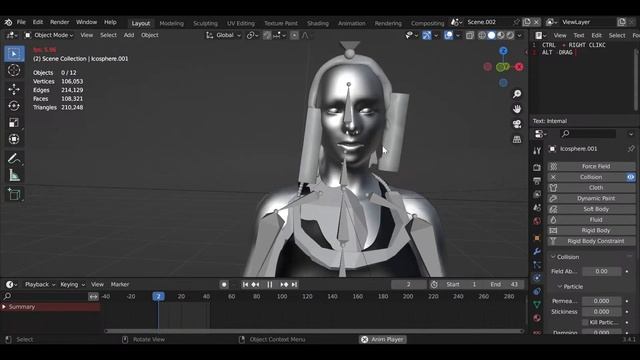
Task: Select the Scale tool
Action: click(x=14, y=122)
